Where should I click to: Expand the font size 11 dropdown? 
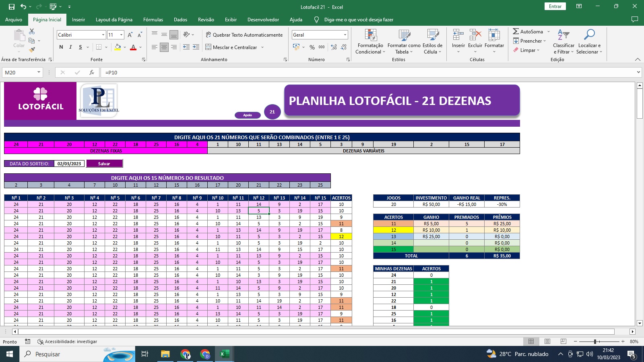click(x=122, y=35)
